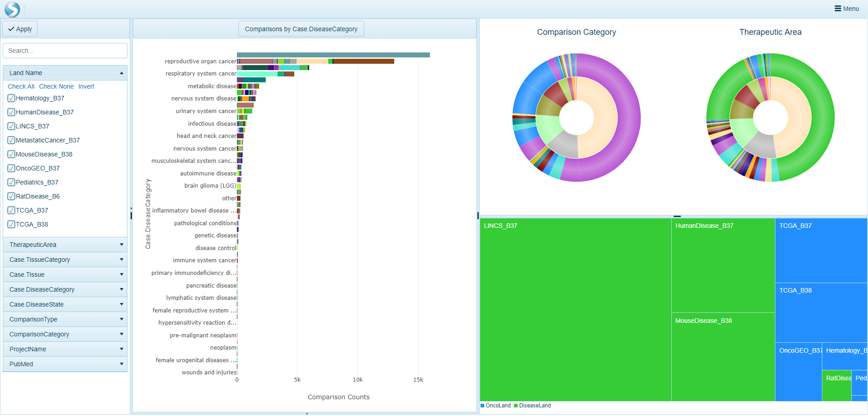Open the Comparisons by Case.DiseaseCategory selector
Image resolution: width=868 pixels, height=416 pixels.
pyautogui.click(x=301, y=29)
